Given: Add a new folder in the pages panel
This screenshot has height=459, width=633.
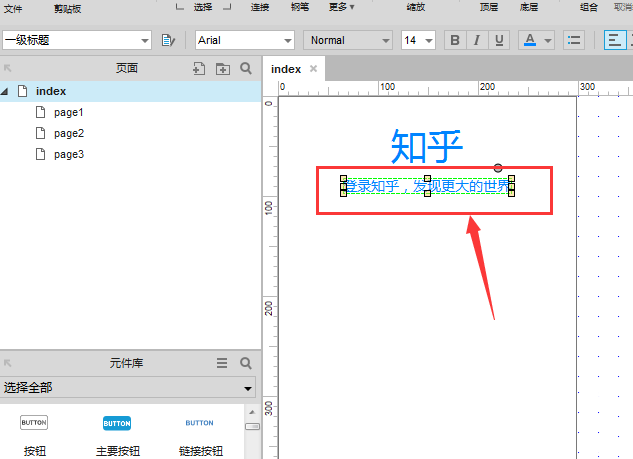Looking at the screenshot, I should [223, 69].
